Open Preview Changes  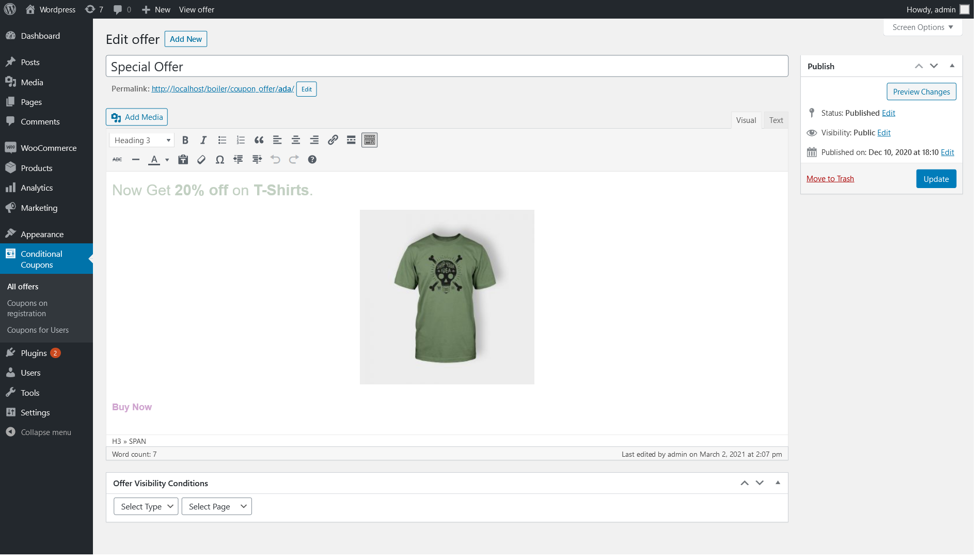coord(921,91)
